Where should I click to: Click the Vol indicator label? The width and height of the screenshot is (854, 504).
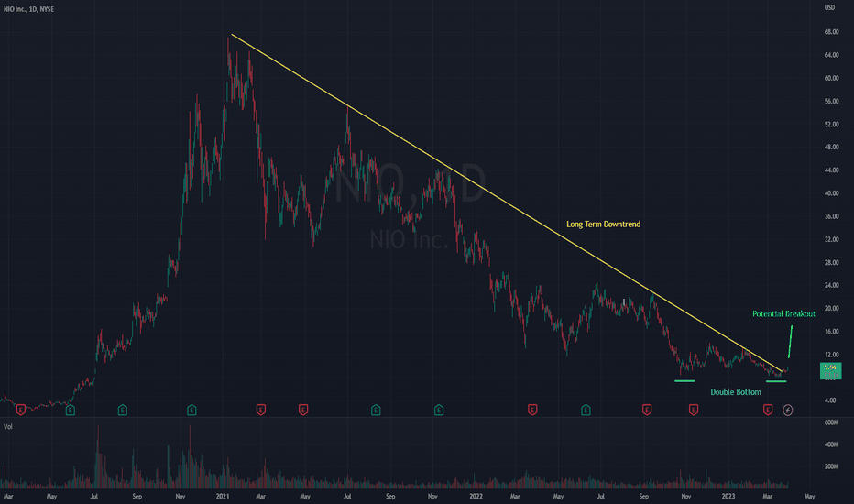pos(8,427)
